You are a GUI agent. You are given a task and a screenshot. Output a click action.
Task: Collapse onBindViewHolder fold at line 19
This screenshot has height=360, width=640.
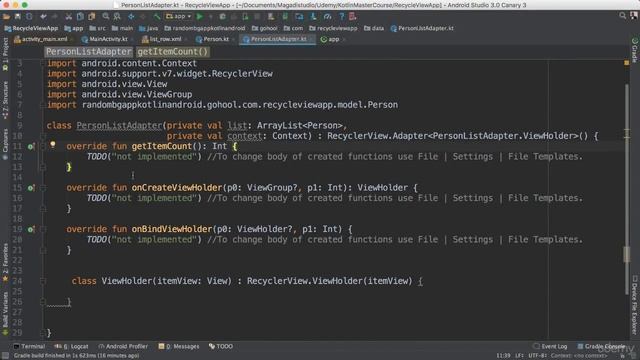pos(43,229)
